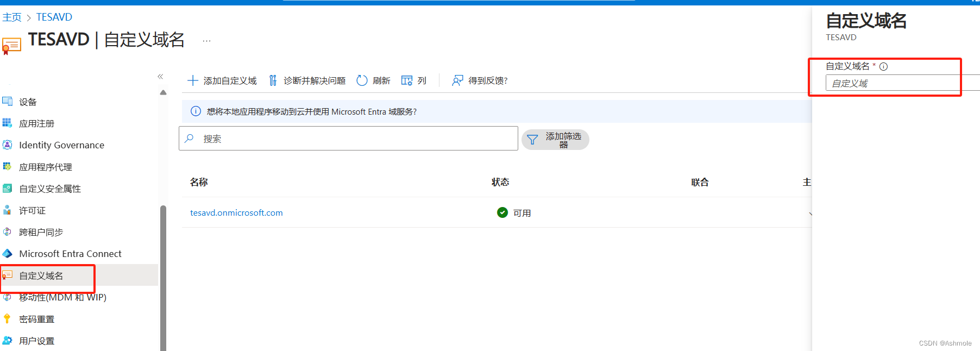Click the 得到反馈 feedback icon
The width and height of the screenshot is (980, 351).
(x=457, y=80)
